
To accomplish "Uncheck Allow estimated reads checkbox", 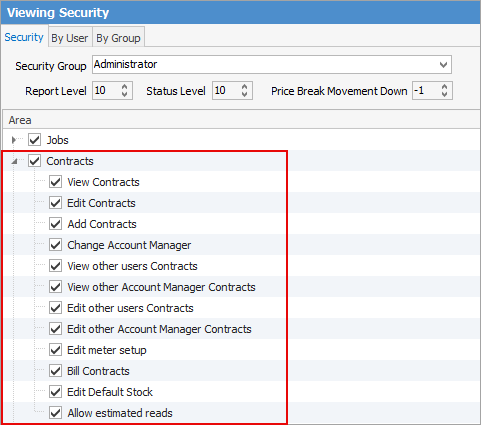I will pos(55,413).
